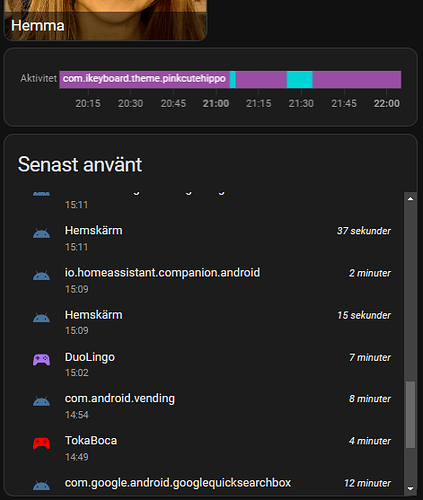Click Android icon beside com.google.android.googlequicksearchbox
The height and width of the screenshot is (500, 423).
[x=41, y=486]
